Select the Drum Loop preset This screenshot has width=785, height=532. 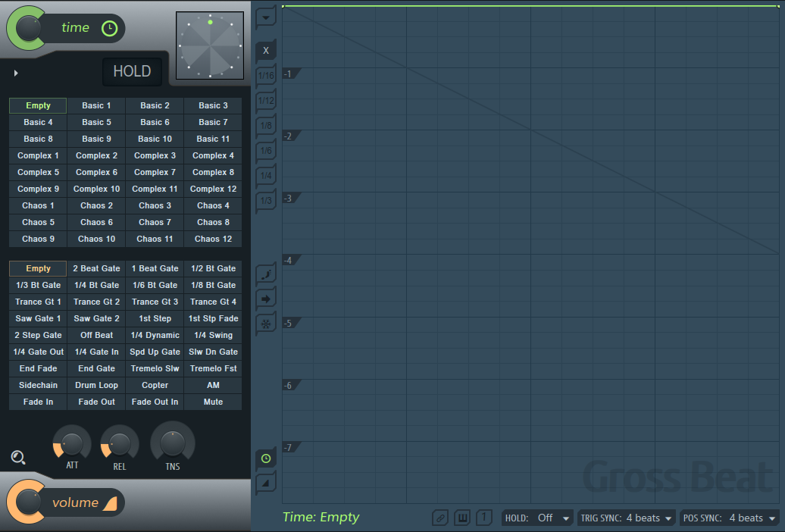click(x=97, y=385)
